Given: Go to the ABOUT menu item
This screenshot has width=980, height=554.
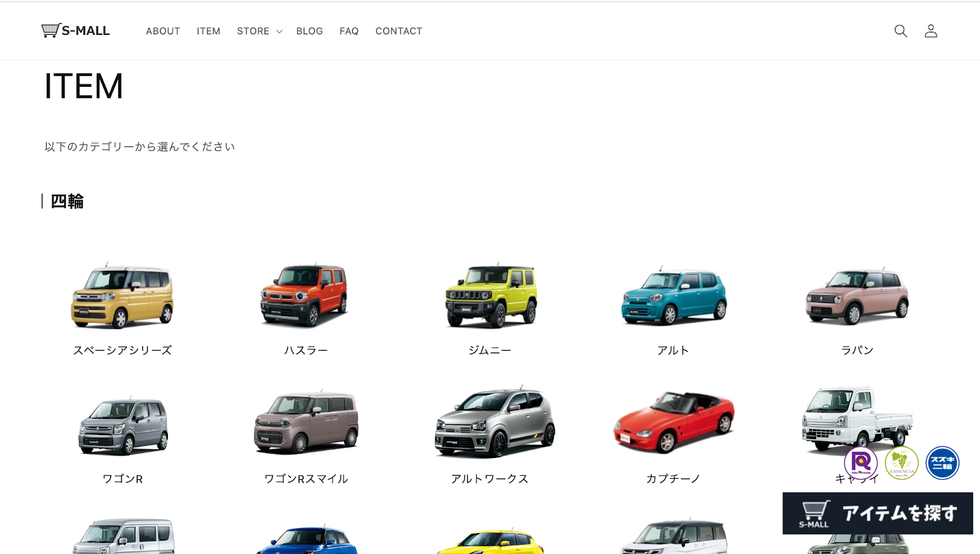Looking at the screenshot, I should (x=163, y=31).
